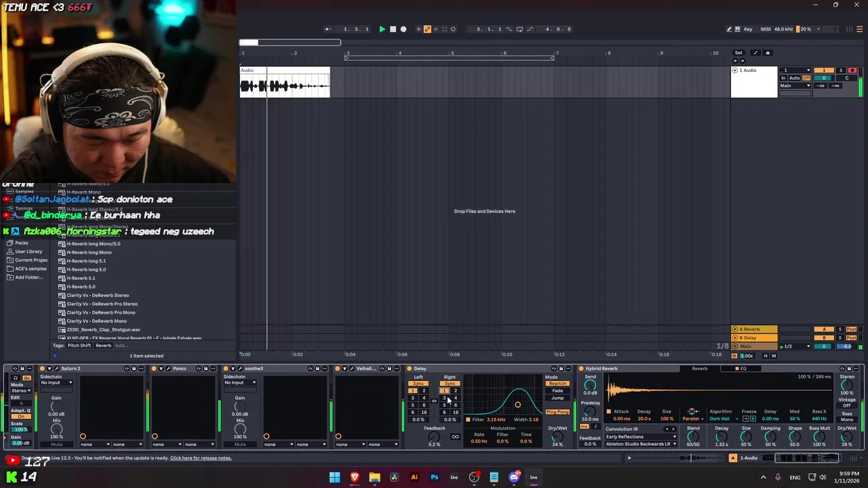
Task: Select the A Reverb return track
Action: point(754,329)
